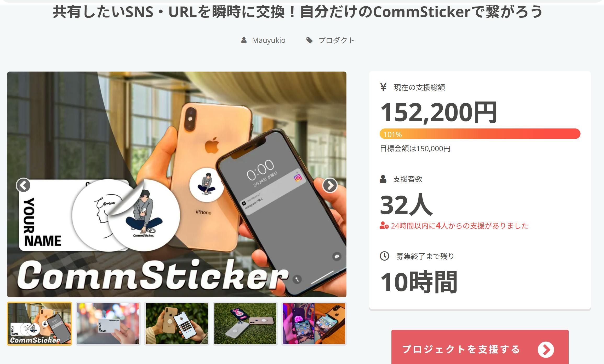Select the fifth neon-colored phone thumbnail
The image size is (604, 364).
tap(314, 324)
